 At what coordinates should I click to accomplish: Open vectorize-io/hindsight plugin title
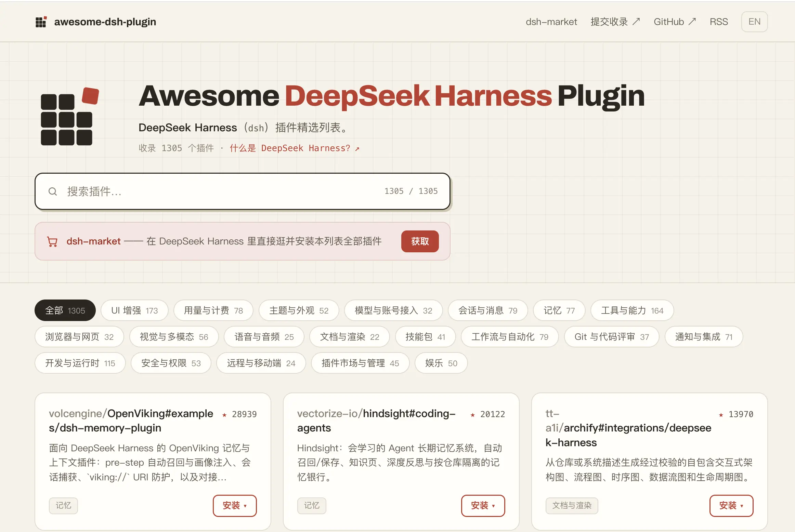[376, 421]
